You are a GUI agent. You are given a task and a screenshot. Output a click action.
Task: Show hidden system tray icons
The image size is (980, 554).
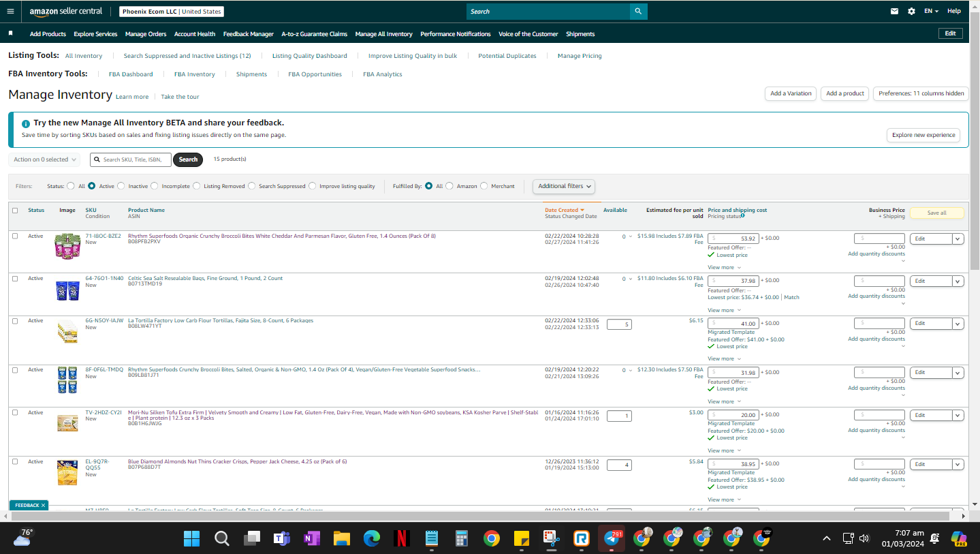[827, 538]
